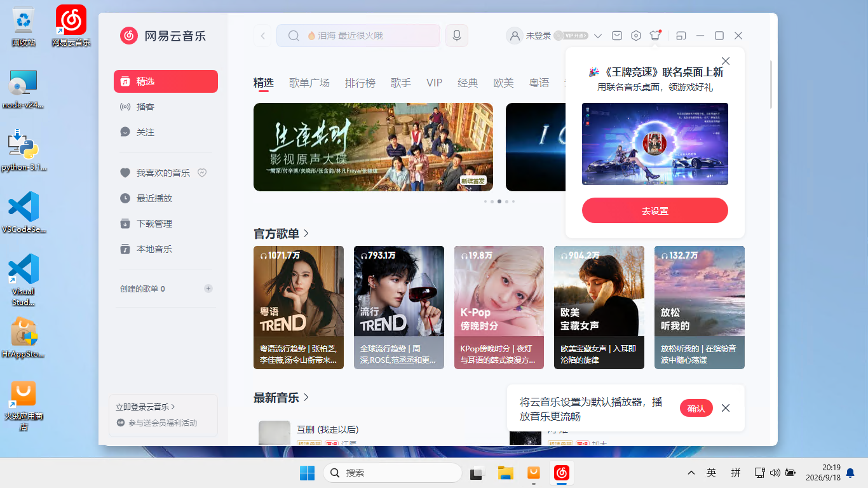This screenshot has width=868, height=488.
Task: Switch to 排行榜 tab
Action: point(360,83)
